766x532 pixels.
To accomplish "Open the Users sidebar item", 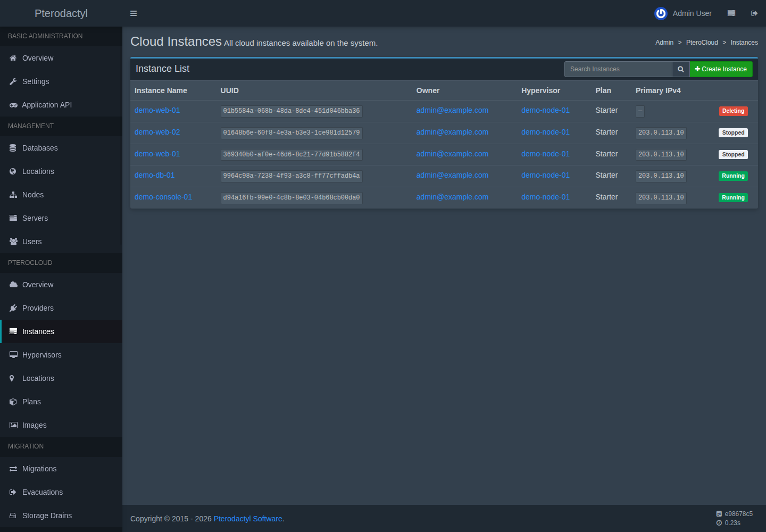I will point(61,242).
